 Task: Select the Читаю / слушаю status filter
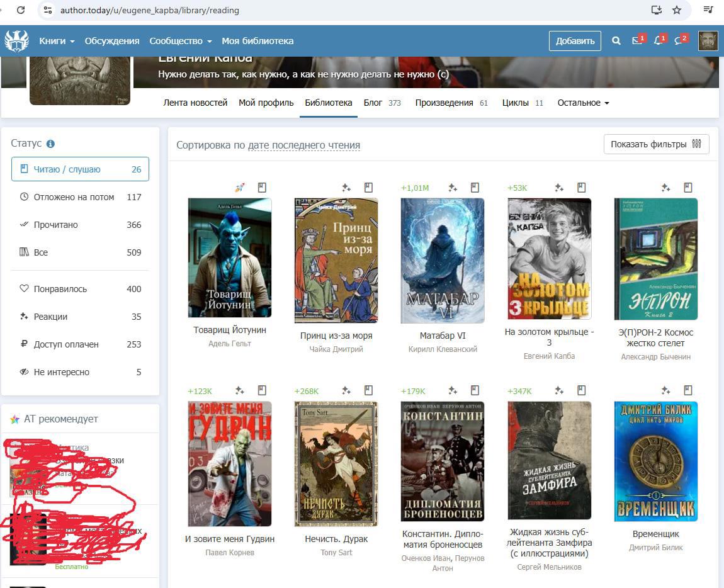80,169
